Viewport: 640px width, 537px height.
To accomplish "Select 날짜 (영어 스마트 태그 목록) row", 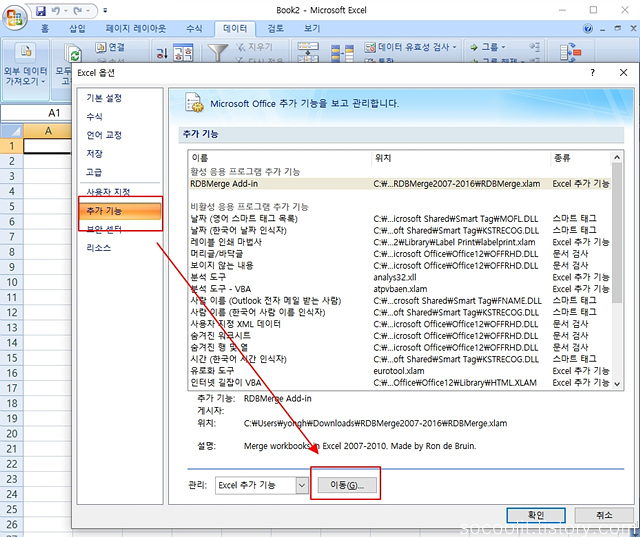I will (400, 219).
